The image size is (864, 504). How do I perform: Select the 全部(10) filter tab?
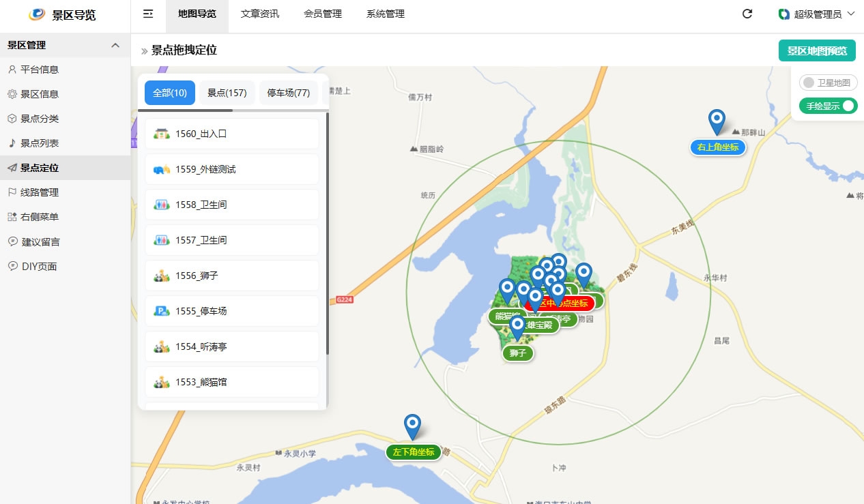pyautogui.click(x=170, y=93)
